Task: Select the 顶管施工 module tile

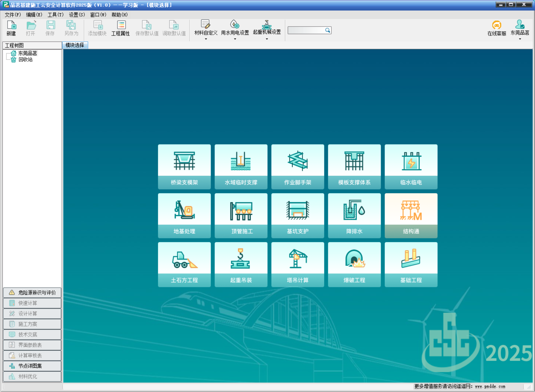Action: [x=241, y=215]
